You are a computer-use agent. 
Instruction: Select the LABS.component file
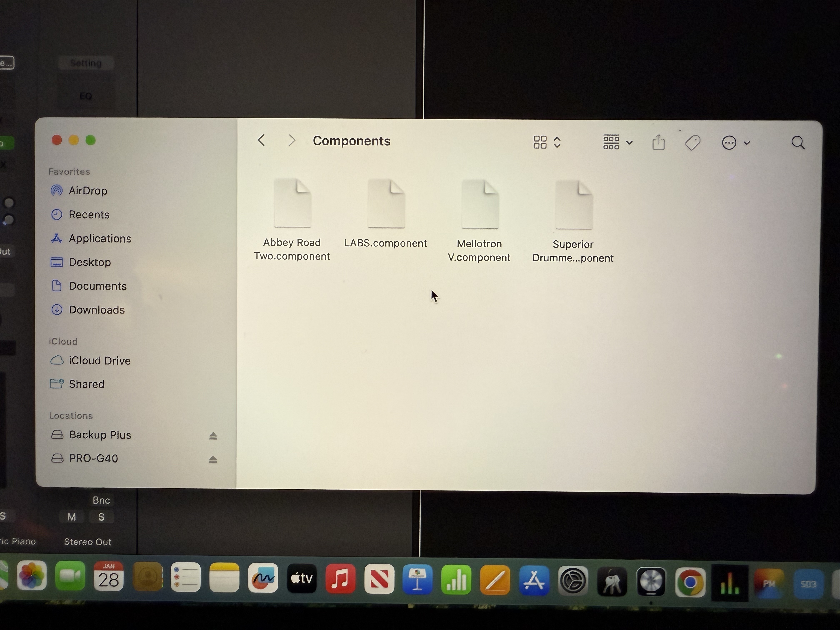pyautogui.click(x=386, y=214)
